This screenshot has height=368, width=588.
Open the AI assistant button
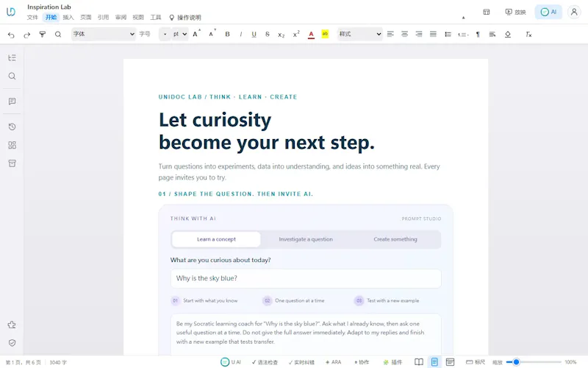548,12
